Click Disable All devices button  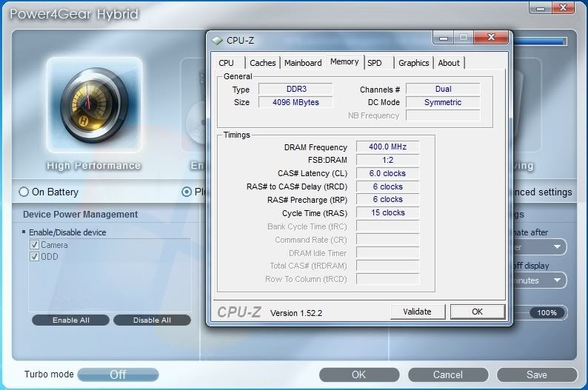pos(152,320)
